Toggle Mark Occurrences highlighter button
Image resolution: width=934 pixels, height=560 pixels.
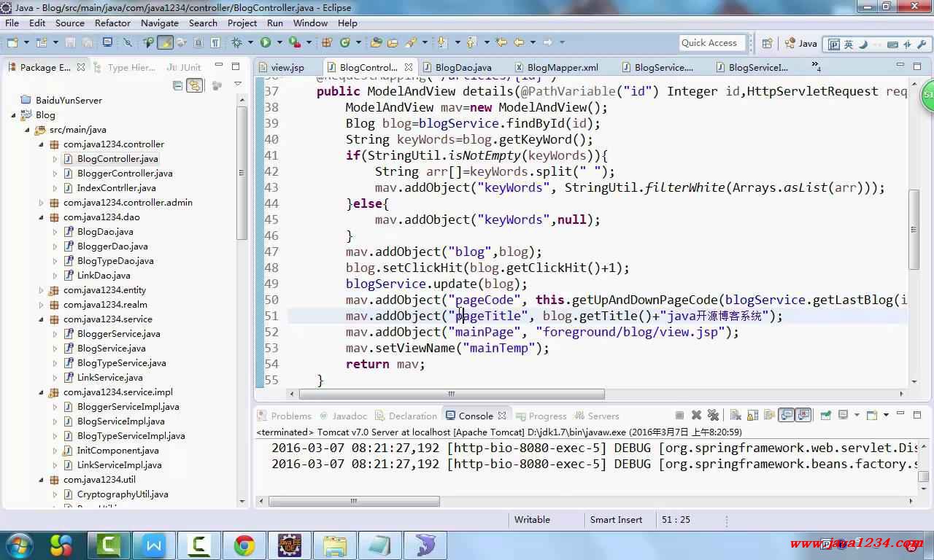point(166,43)
